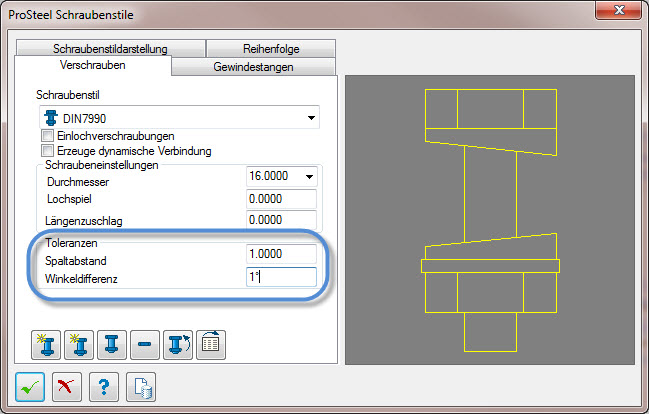
Task: Go to the Gewindestangen tab
Action: tap(253, 67)
